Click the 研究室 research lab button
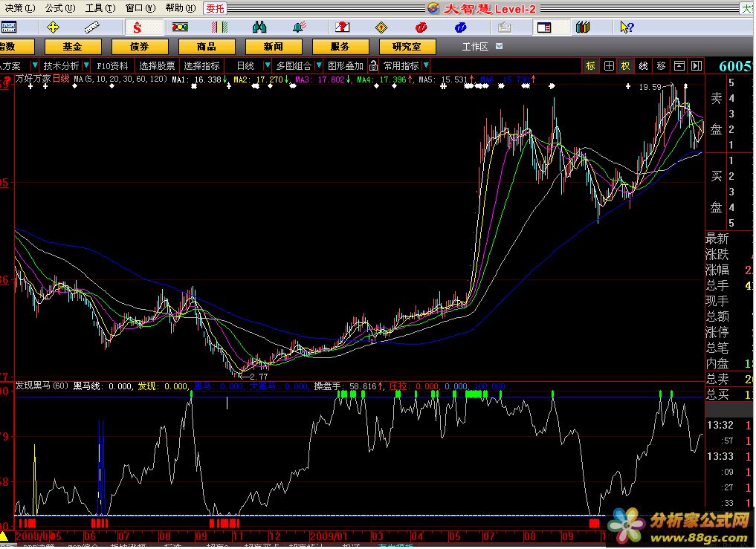756x549 pixels. pyautogui.click(x=407, y=47)
